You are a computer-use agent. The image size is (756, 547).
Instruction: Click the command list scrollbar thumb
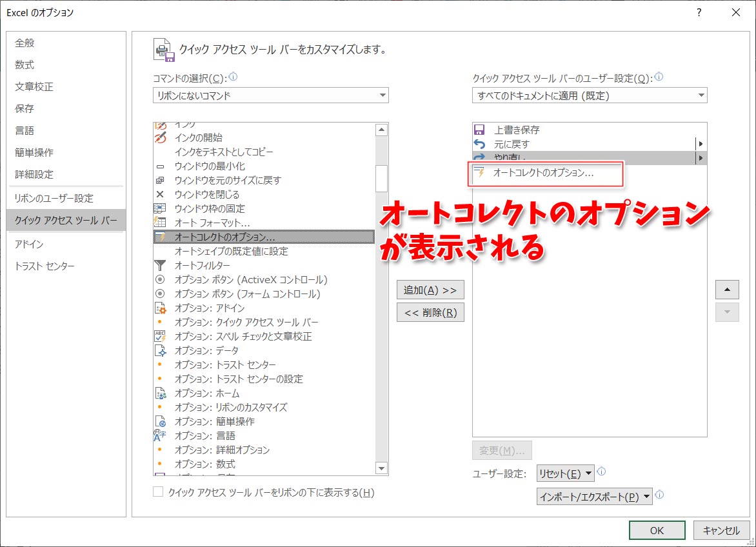(381, 178)
